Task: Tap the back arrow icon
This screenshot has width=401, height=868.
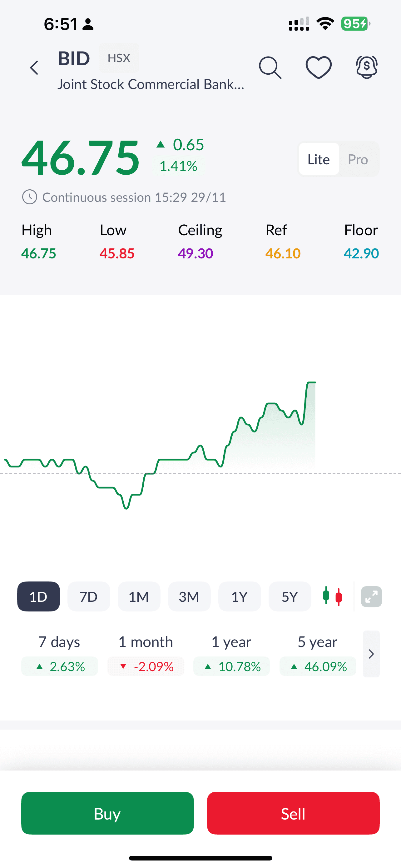Action: [x=34, y=68]
